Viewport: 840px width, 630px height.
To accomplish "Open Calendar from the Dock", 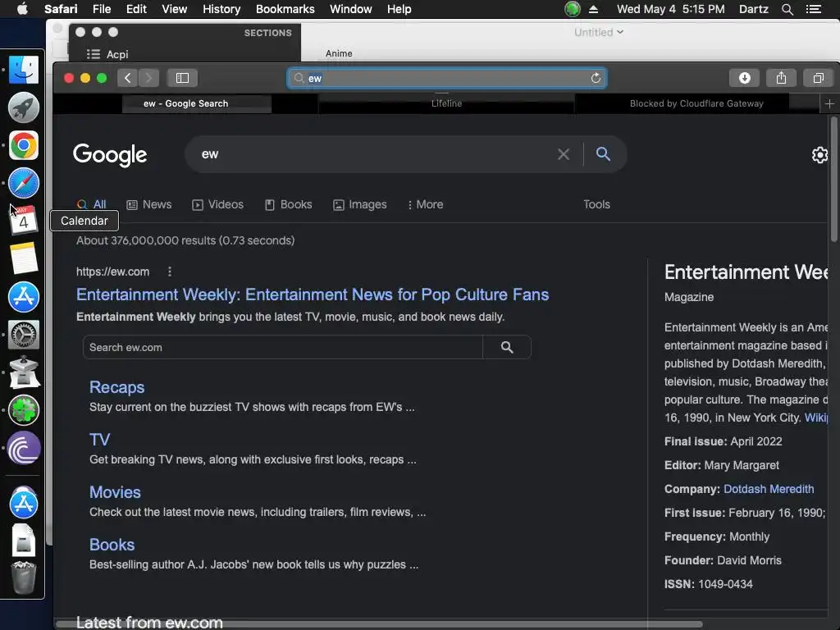I will (24, 220).
